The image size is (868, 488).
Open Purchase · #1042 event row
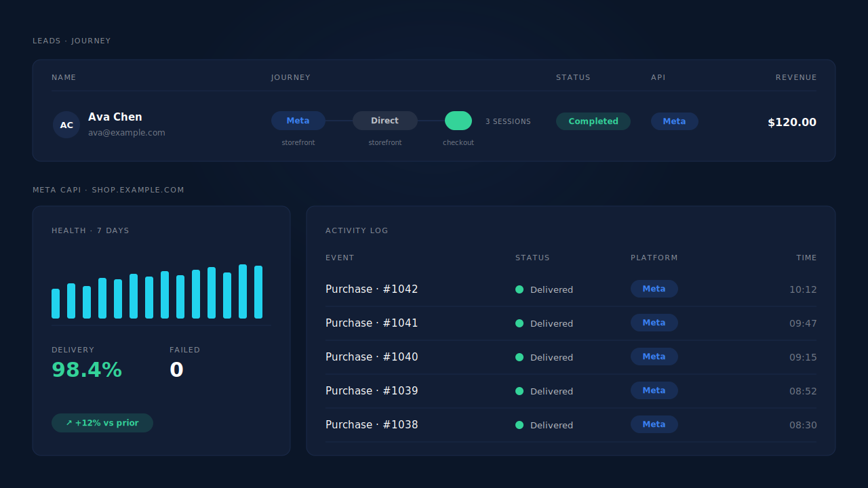[x=571, y=289]
